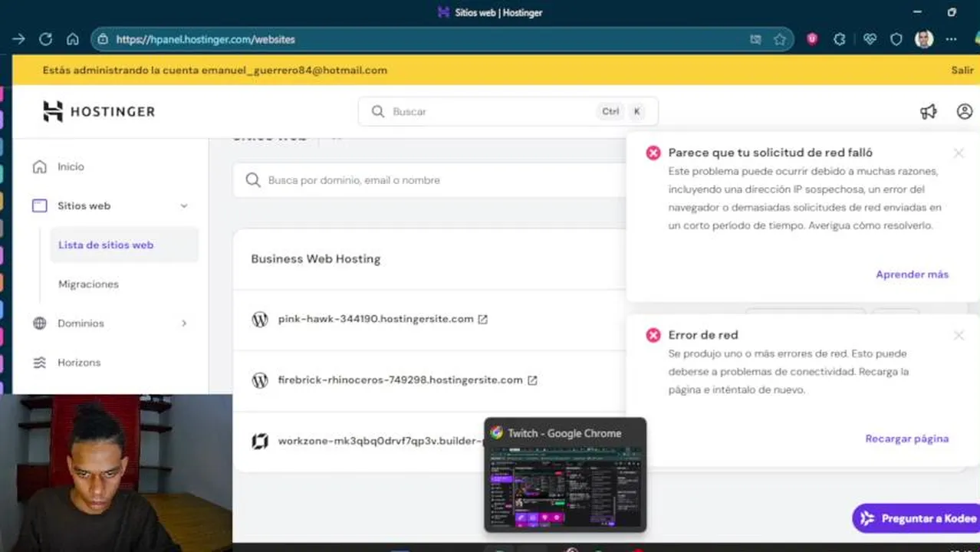Image resolution: width=980 pixels, height=552 pixels.
Task: Click the Dominios globe icon
Action: (40, 323)
